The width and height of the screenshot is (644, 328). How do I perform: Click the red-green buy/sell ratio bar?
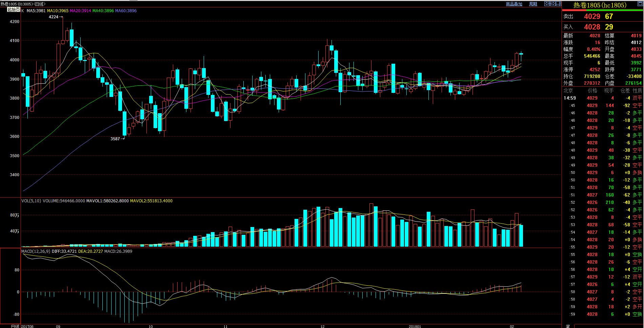pyautogui.click(x=603, y=10)
